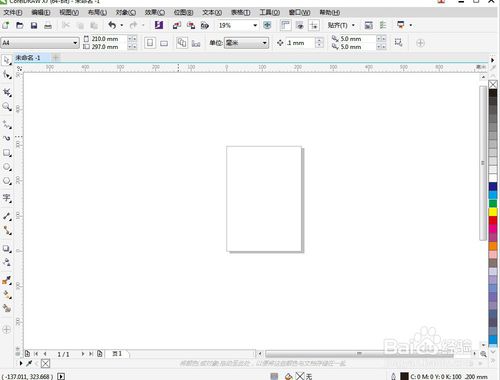500x380 pixels.
Task: Select the Pick tool in the toolbox
Action: (7, 61)
